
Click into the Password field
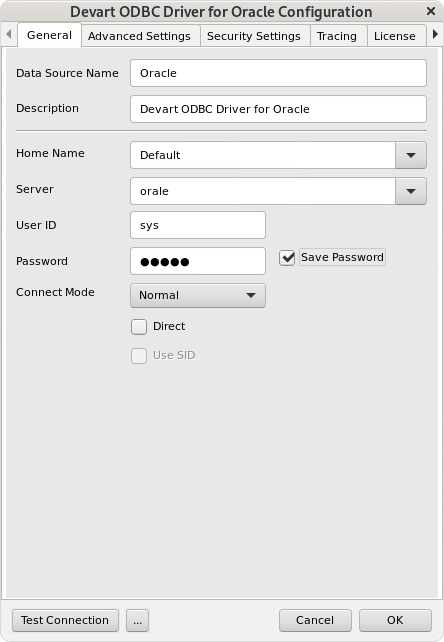coord(198,261)
